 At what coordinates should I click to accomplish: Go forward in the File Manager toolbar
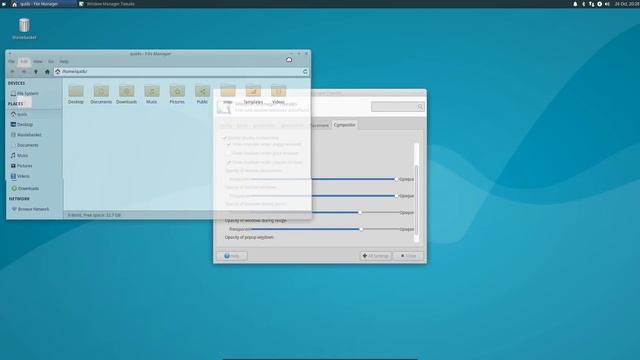tap(24, 71)
